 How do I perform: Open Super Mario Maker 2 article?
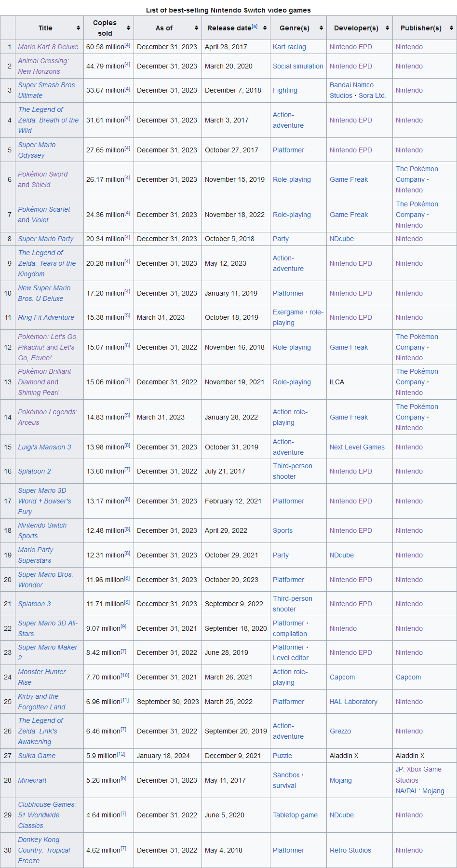pos(47,652)
